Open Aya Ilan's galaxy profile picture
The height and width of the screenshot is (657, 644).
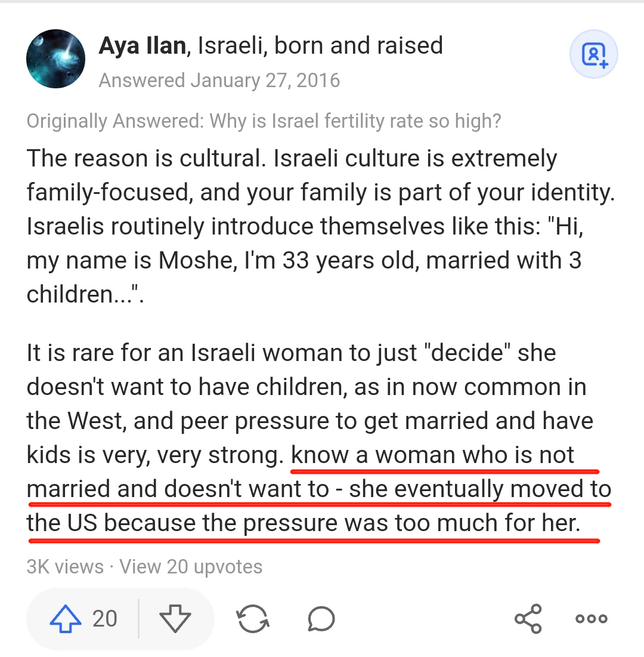pos(55,59)
